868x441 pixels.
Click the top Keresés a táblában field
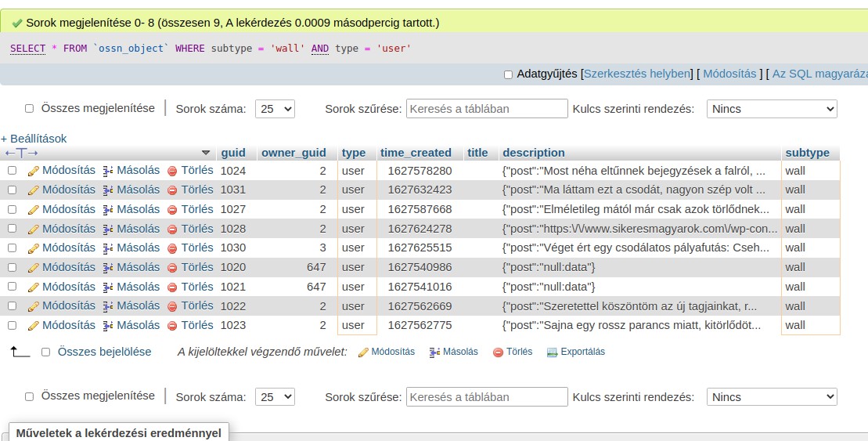(487, 109)
